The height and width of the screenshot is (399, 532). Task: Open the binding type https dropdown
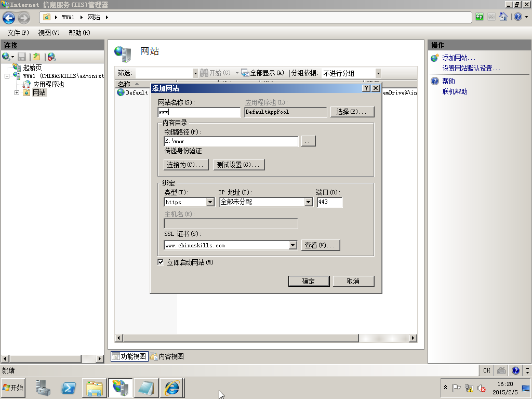click(x=210, y=202)
